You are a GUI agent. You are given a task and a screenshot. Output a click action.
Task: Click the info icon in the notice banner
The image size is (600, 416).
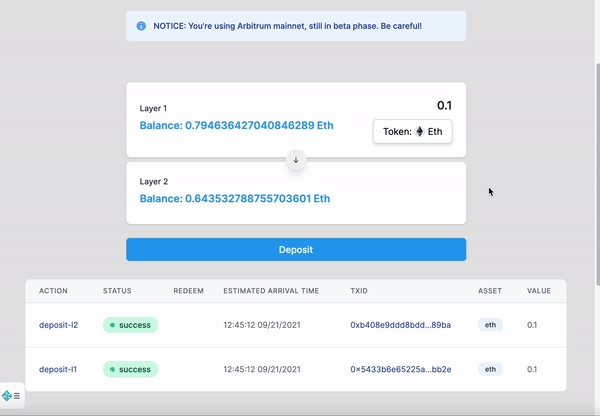pos(141,26)
